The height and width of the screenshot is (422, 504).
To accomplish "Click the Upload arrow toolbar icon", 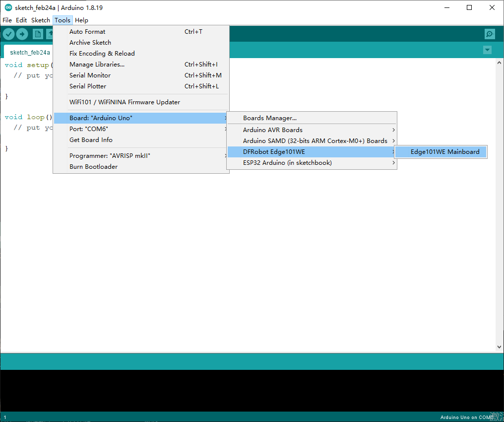I will (x=22, y=34).
